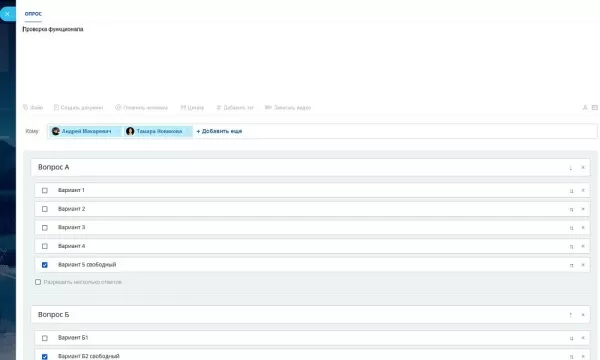The height and width of the screenshot is (360, 600).
Task: Remove Вариант 1 with X icon
Action: 583,190
